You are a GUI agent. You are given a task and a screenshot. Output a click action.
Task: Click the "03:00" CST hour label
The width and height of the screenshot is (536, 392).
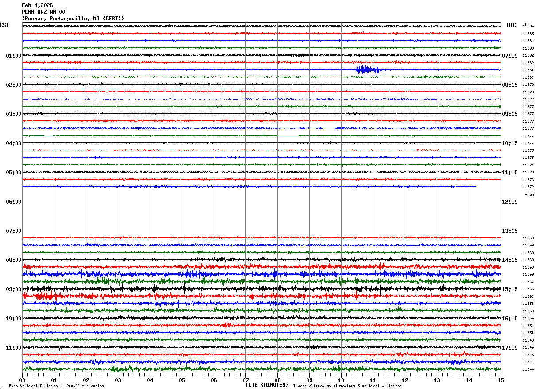(14, 114)
